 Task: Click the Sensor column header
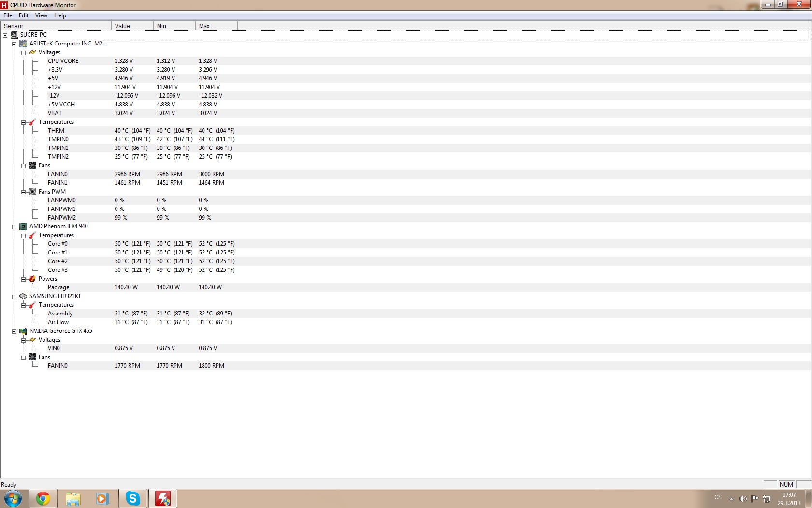pyautogui.click(x=56, y=26)
